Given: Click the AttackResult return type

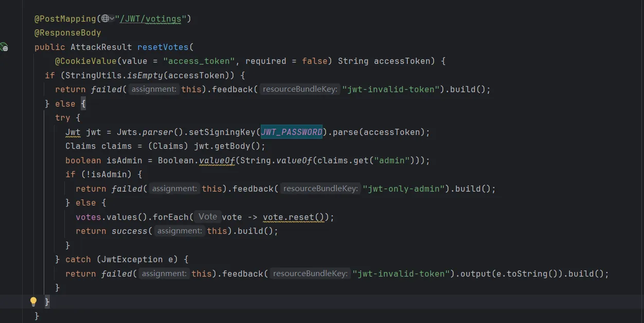Looking at the screenshot, I should click(101, 47).
